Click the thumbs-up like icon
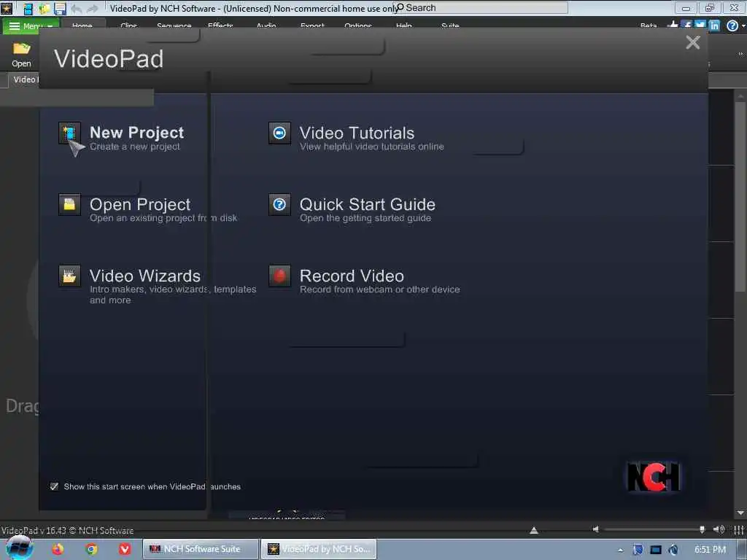The height and width of the screenshot is (560, 747). [673, 25]
